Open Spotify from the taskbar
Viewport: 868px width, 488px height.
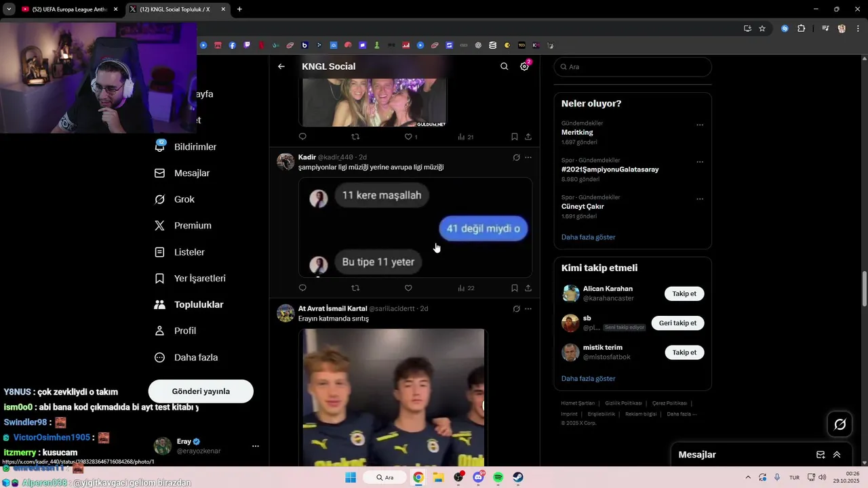click(498, 477)
